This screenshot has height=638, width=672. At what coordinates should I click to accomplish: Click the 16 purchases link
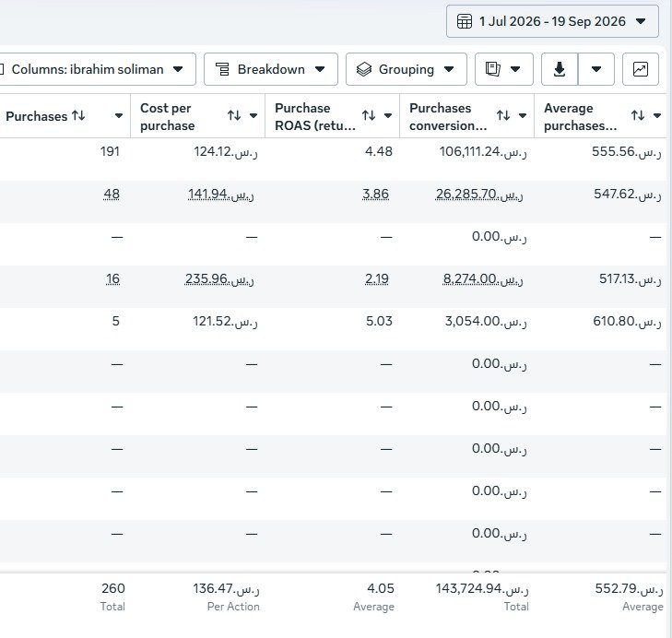click(112, 279)
